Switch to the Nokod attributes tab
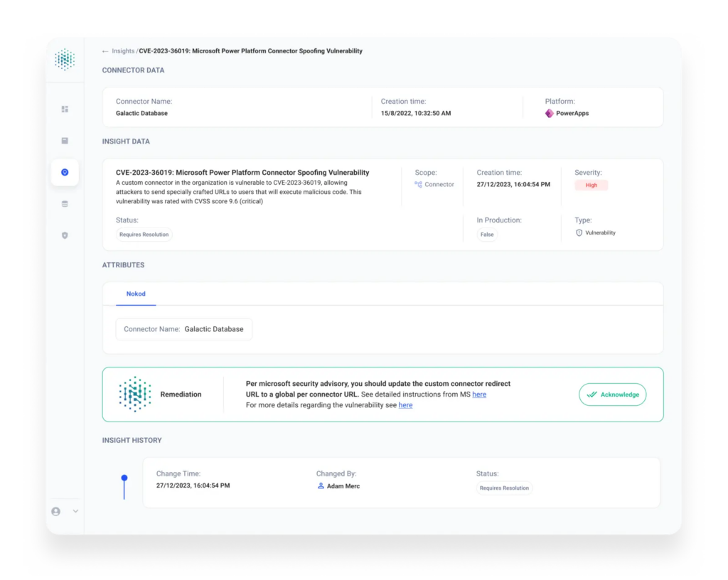Viewport: 728px width, 580px height. click(x=136, y=294)
